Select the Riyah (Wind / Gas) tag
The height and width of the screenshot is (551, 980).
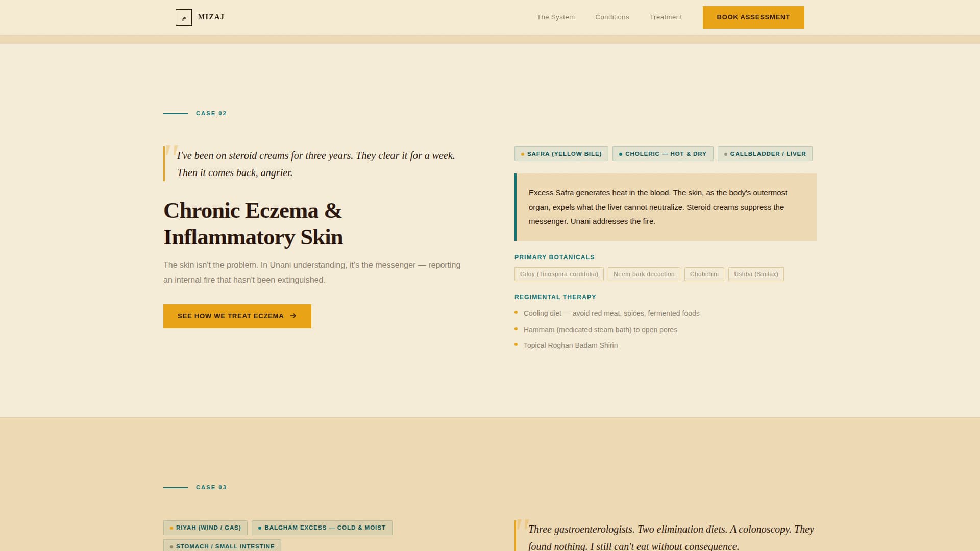[205, 528]
